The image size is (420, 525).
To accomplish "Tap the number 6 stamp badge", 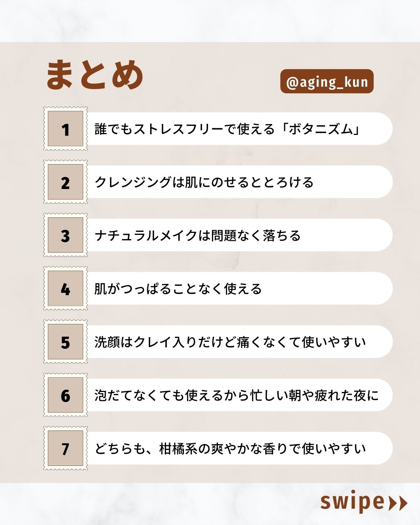I will [65, 395].
